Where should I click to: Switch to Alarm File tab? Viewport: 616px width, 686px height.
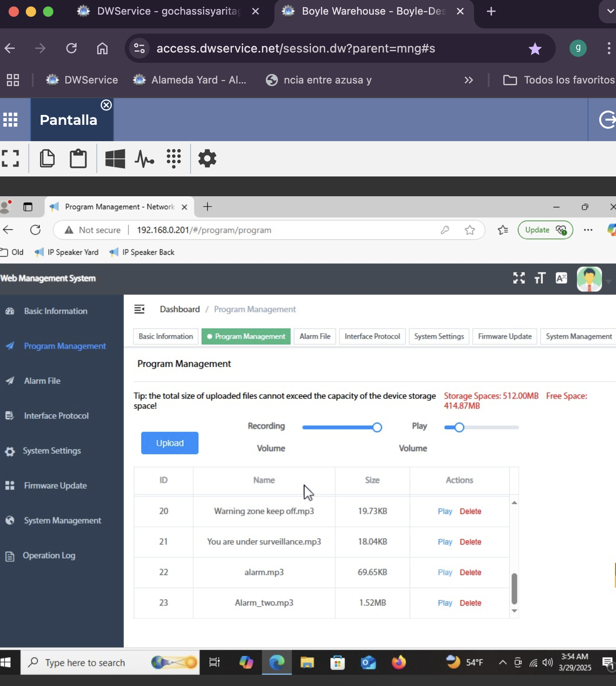315,336
